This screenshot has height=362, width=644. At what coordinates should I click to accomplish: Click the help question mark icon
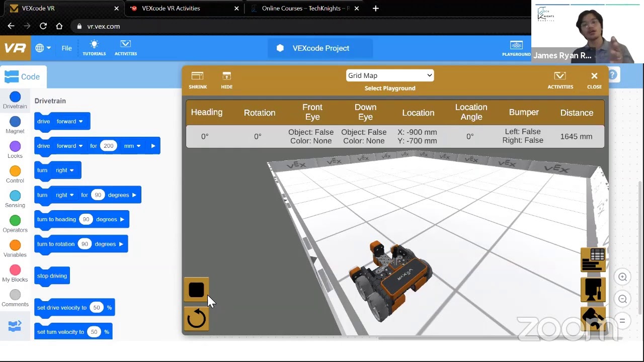click(612, 75)
